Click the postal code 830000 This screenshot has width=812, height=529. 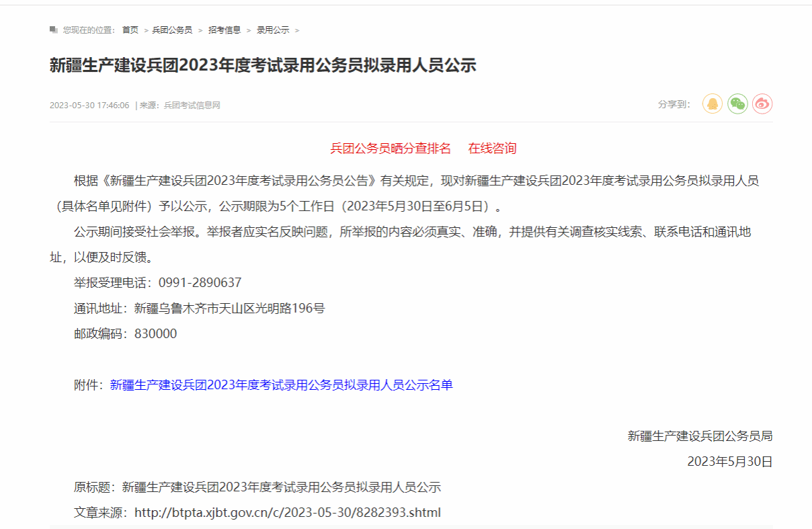tap(155, 334)
